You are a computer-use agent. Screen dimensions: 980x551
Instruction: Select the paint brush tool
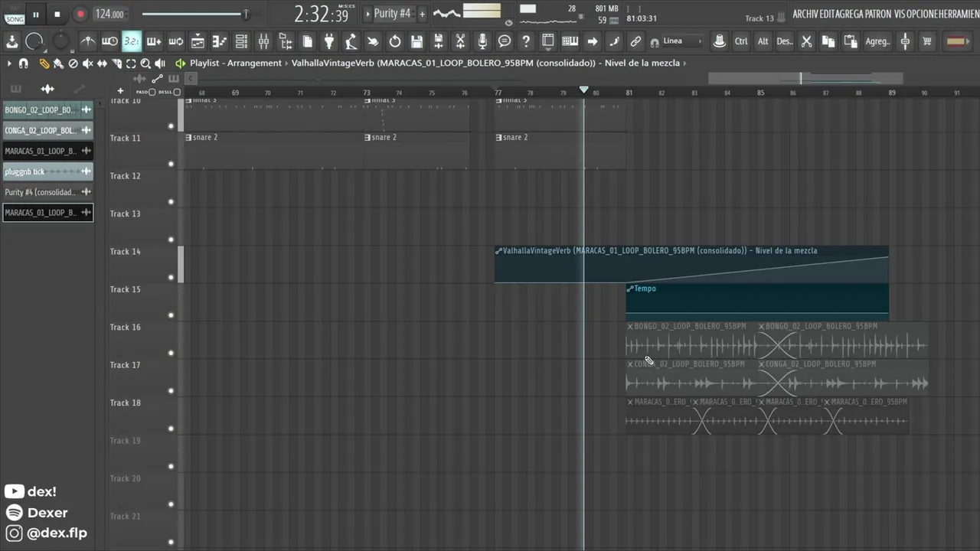tap(58, 64)
